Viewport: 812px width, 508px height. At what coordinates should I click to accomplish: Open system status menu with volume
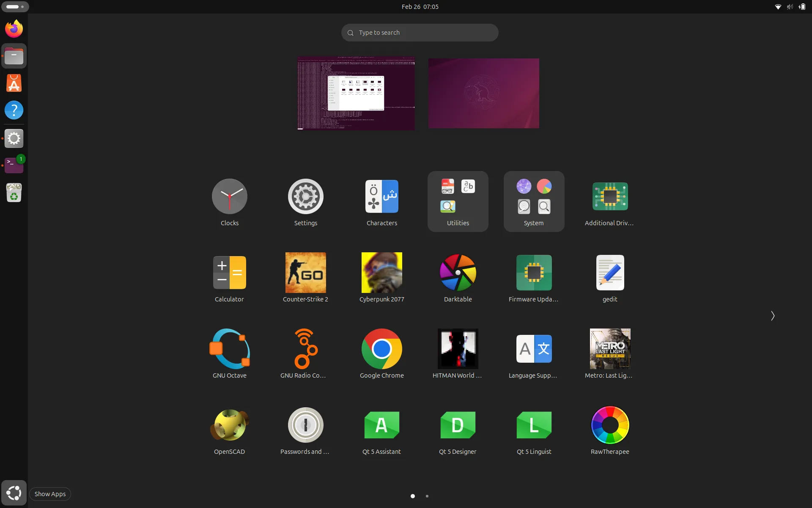point(790,7)
